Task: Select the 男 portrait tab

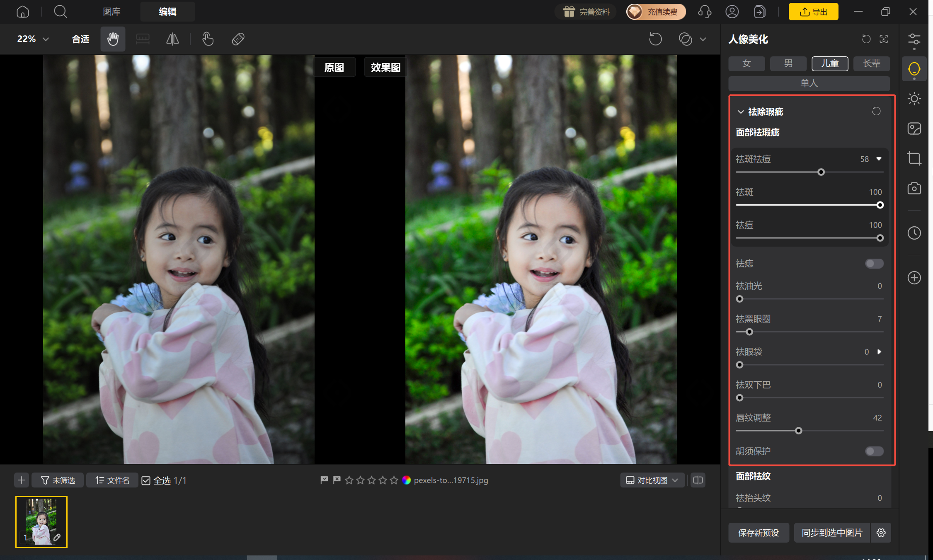Action: pos(788,63)
